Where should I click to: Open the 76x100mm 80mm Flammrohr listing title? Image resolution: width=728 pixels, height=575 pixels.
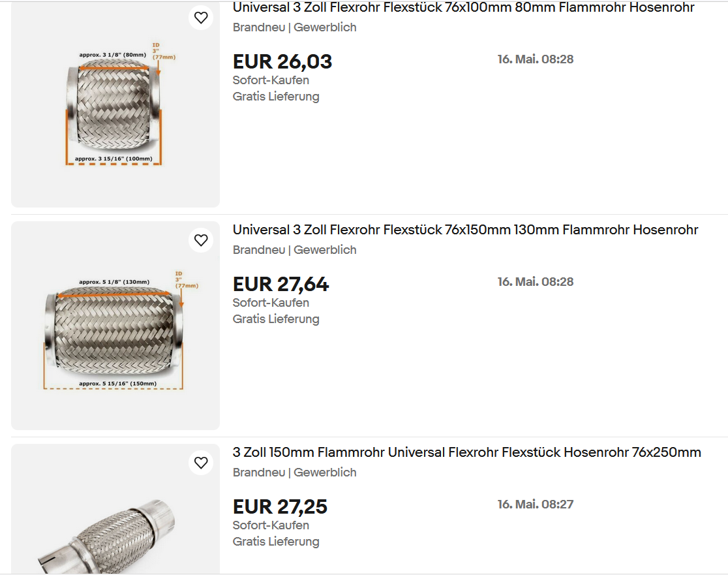tap(463, 7)
